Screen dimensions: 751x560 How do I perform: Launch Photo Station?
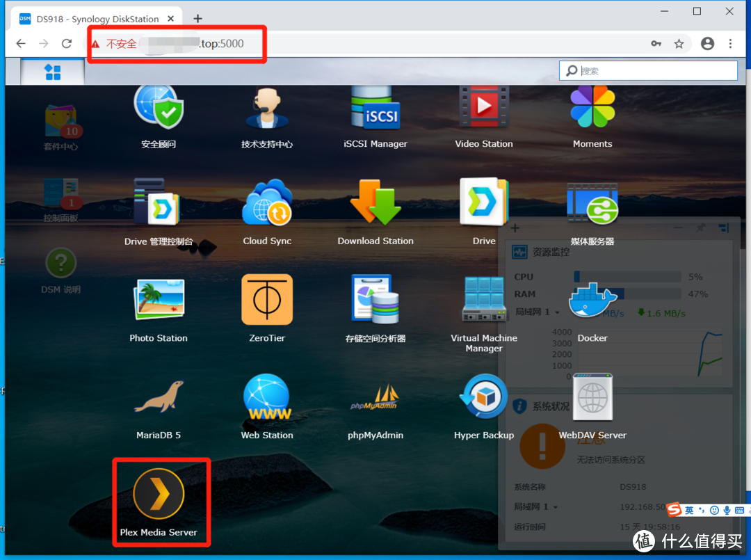pyautogui.click(x=159, y=299)
